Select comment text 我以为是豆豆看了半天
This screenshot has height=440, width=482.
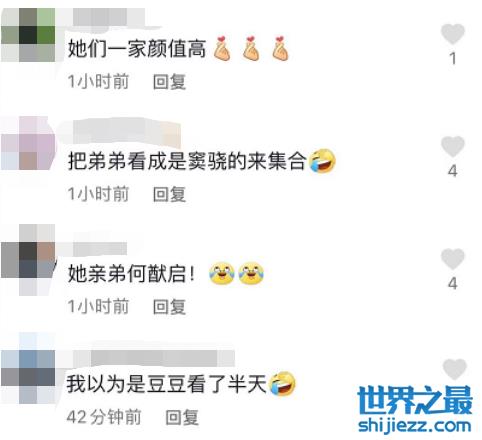[x=167, y=384]
